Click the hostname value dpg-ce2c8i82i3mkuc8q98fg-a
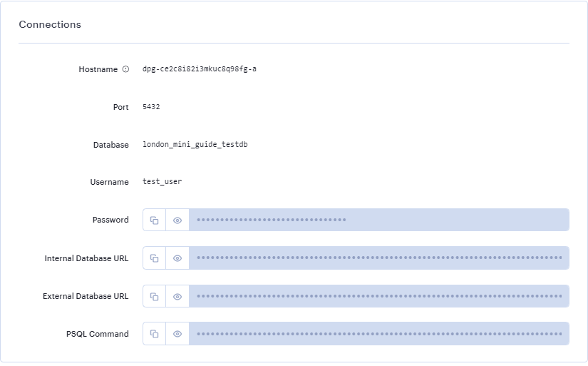 (199, 69)
